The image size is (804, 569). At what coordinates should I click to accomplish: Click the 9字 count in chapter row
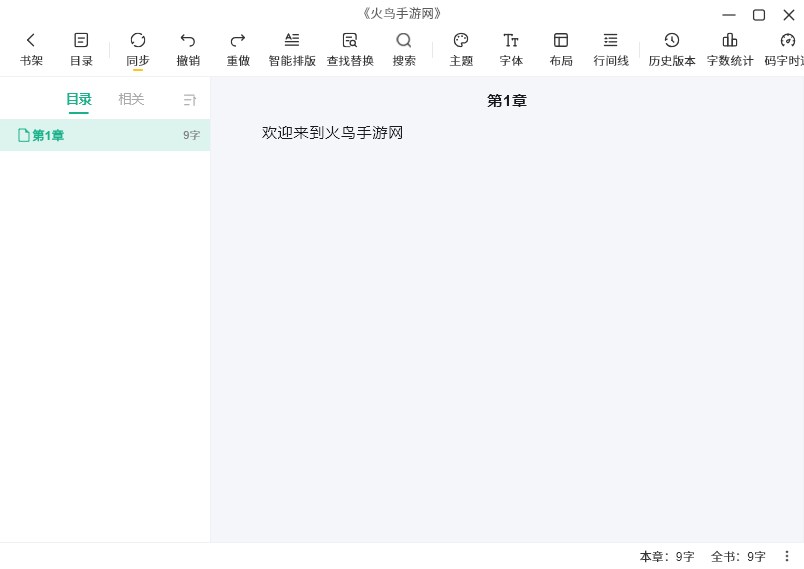(x=191, y=135)
